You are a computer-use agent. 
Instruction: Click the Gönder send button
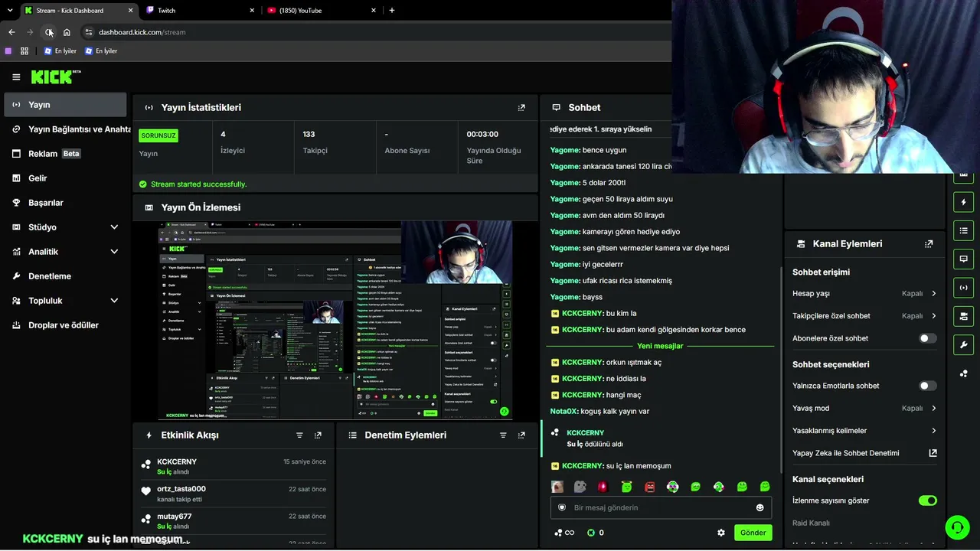tap(753, 533)
